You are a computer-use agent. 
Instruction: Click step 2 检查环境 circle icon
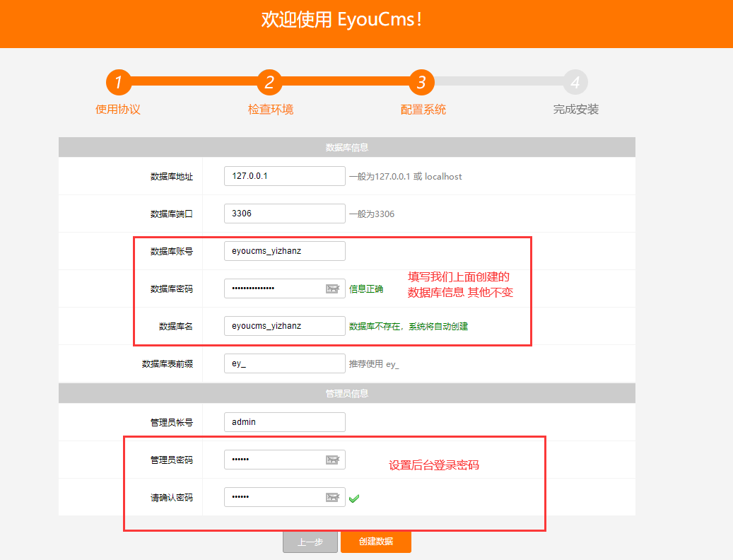[269, 82]
